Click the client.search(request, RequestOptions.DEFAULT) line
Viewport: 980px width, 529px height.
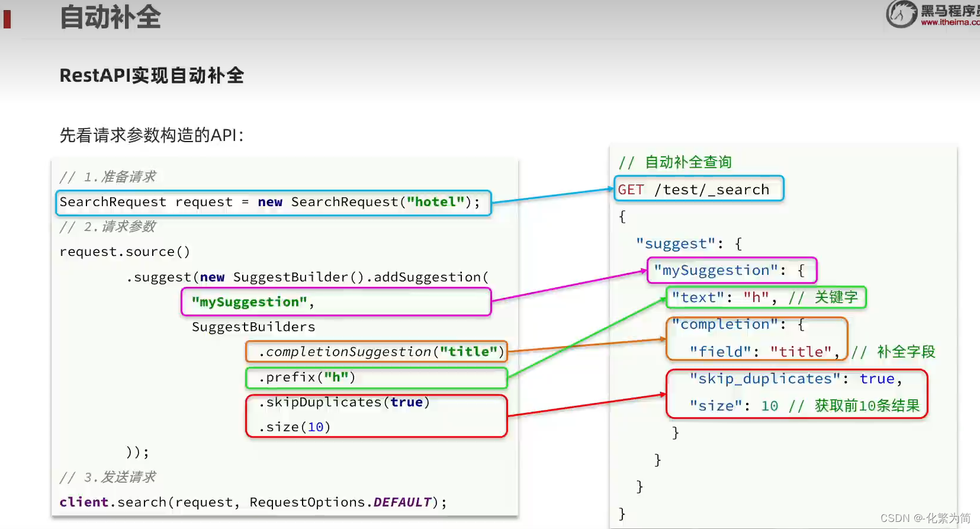click(253, 502)
